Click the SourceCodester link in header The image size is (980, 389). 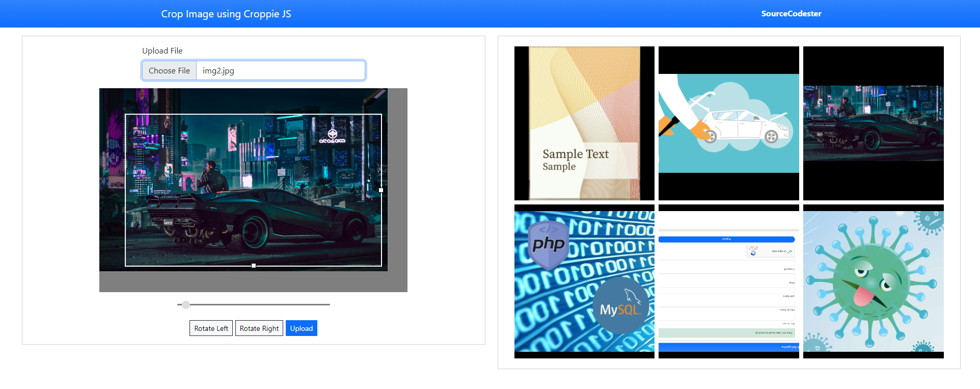pyautogui.click(x=791, y=14)
